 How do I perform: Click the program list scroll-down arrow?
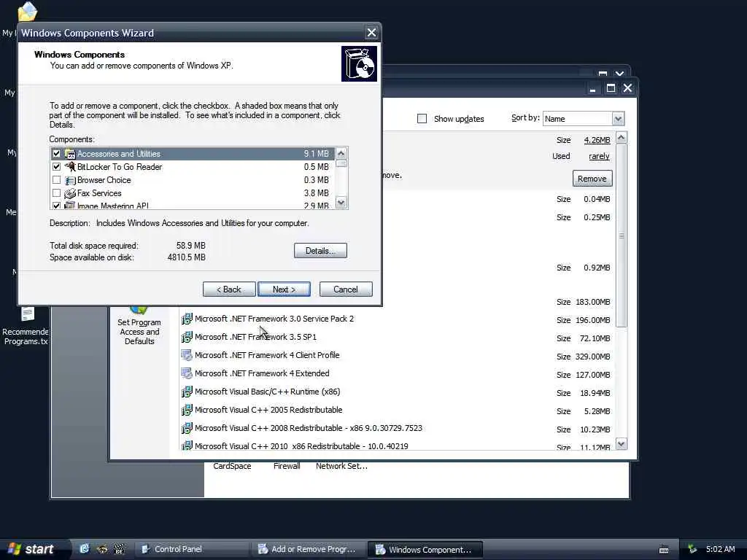pos(622,444)
